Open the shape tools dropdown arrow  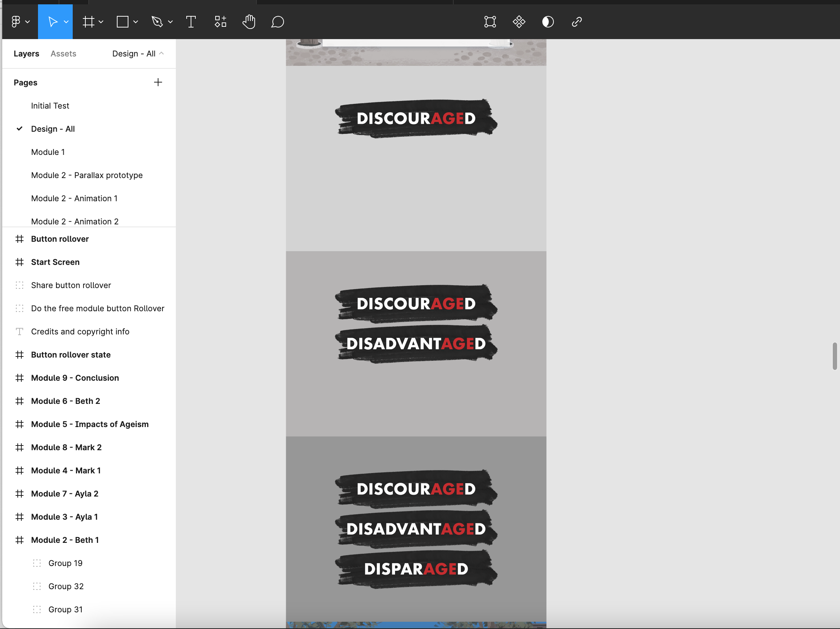point(136,22)
